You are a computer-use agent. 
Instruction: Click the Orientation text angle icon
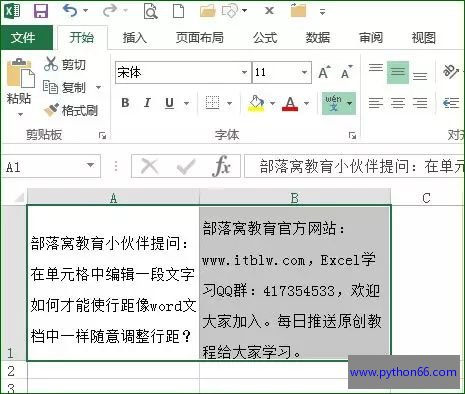point(450,71)
